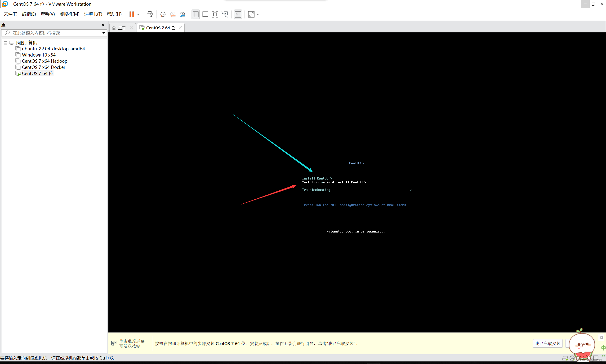Viewport: 606px width, 364px height.
Task: Open library search filter dropdown arrow
Action: click(104, 33)
